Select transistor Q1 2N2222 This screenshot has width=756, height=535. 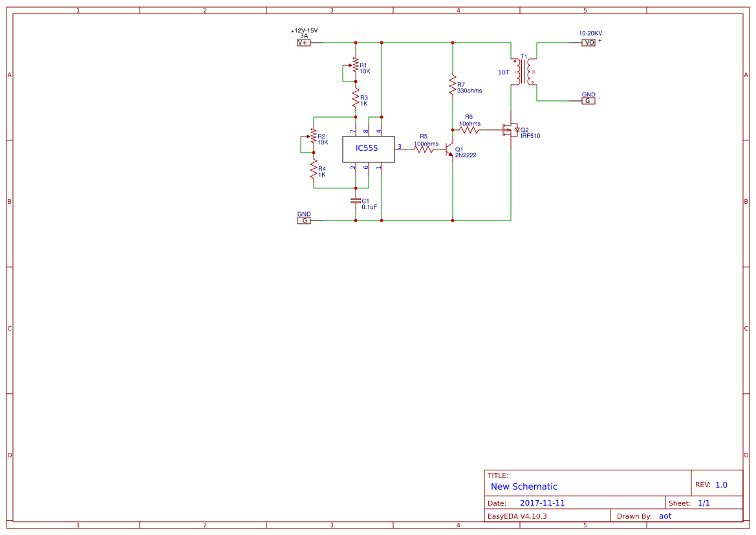(451, 149)
